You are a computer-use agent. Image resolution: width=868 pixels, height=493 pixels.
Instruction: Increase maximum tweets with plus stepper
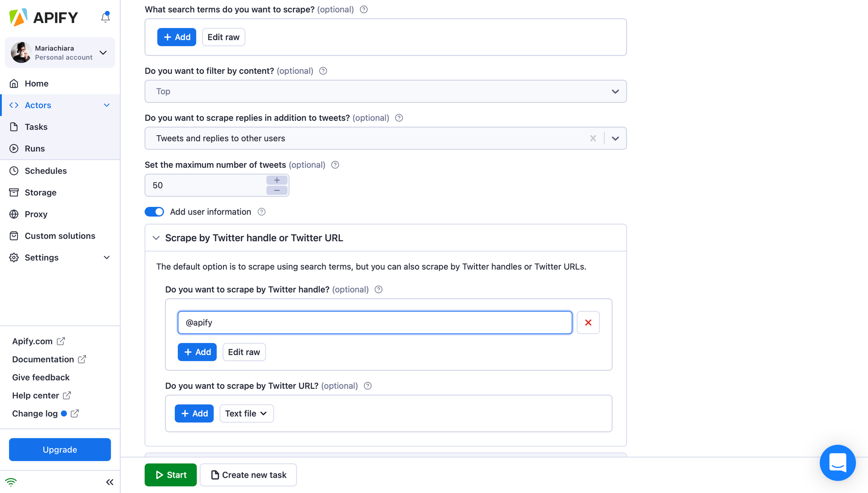click(x=277, y=180)
